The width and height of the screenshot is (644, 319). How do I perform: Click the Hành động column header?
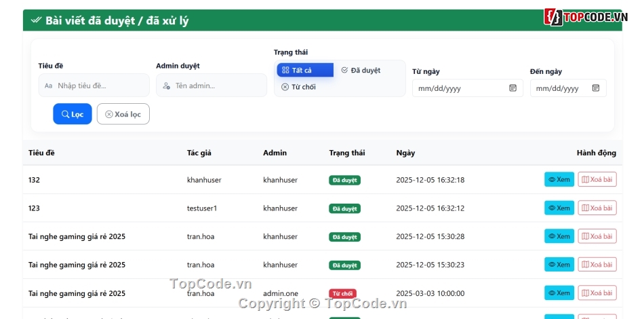click(597, 153)
